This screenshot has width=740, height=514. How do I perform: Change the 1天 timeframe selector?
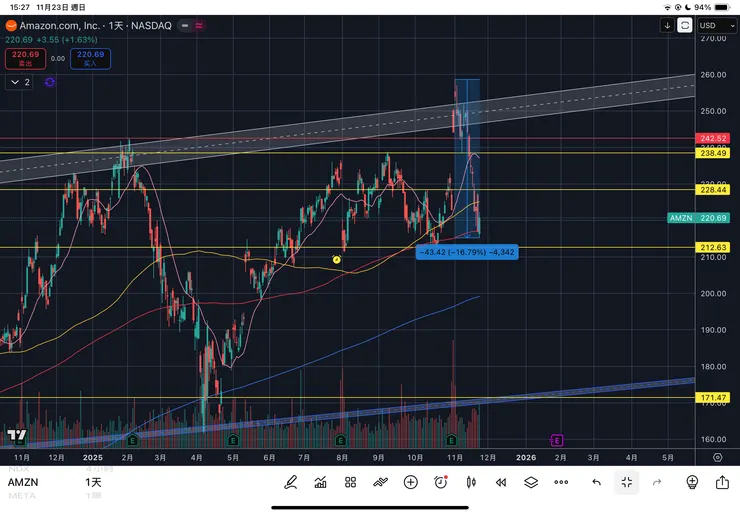[93, 482]
